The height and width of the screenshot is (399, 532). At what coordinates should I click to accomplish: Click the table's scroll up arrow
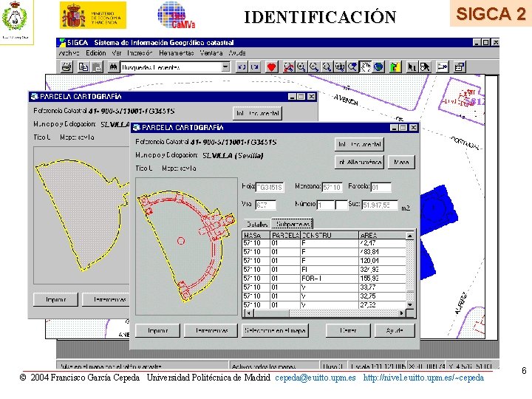tap(410, 236)
